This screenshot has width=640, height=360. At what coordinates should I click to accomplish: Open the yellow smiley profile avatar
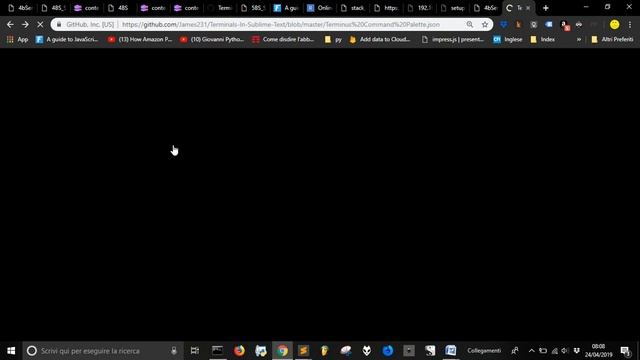[x=614, y=24]
